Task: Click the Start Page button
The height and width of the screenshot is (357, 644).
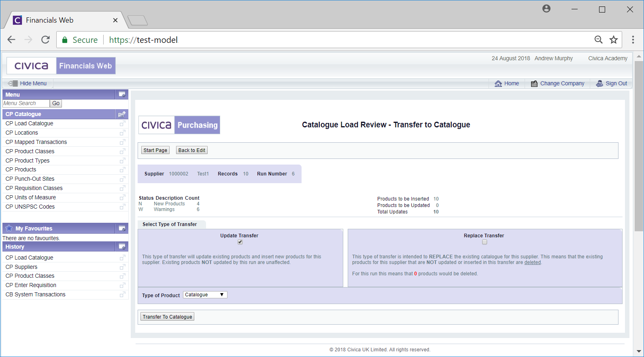Action: click(155, 150)
